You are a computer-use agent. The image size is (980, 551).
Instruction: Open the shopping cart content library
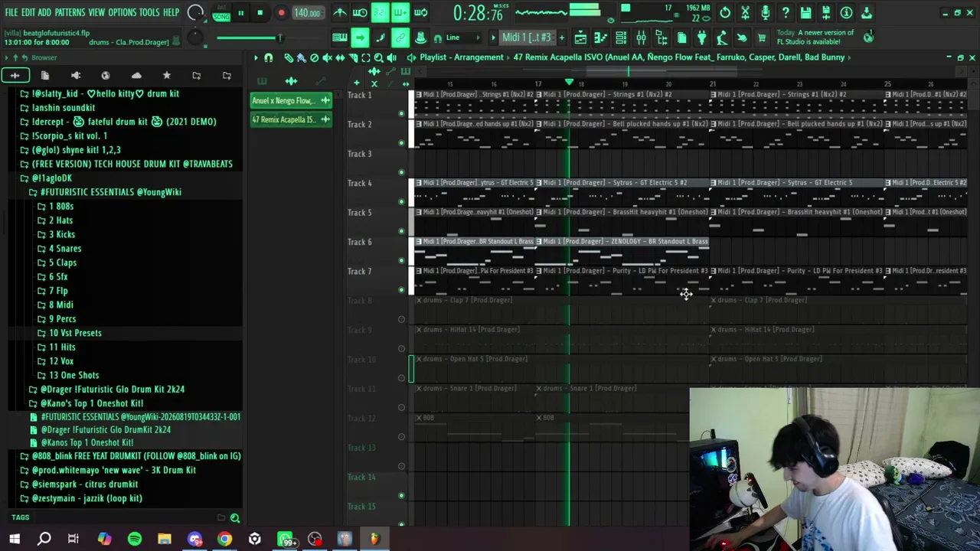(761, 37)
